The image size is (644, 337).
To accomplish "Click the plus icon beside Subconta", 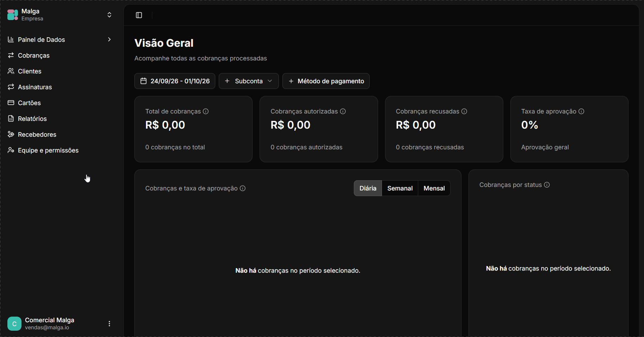I will click(x=227, y=81).
